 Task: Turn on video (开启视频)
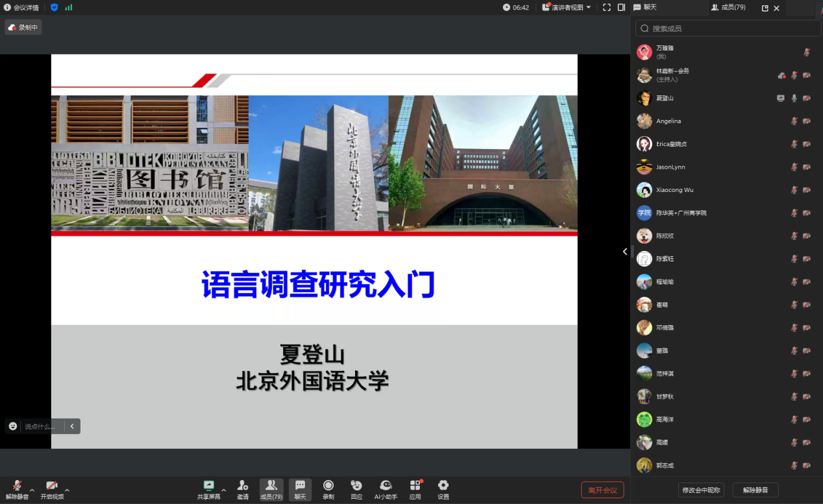(52, 489)
